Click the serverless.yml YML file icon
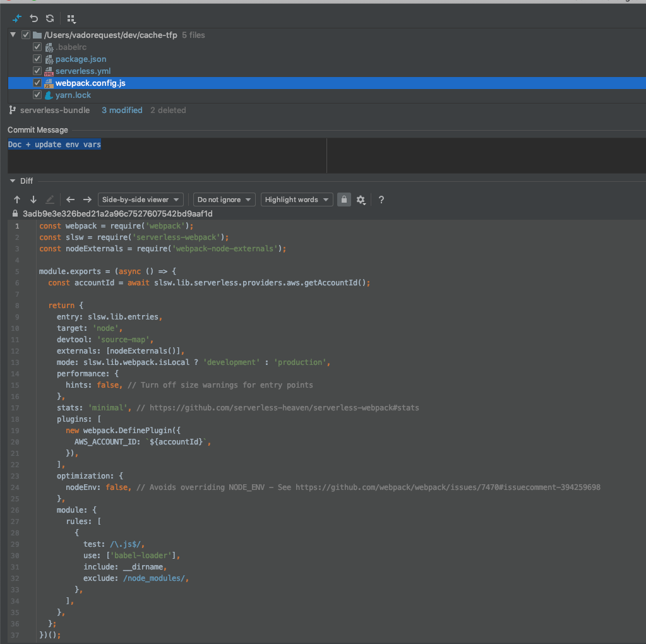The height and width of the screenshot is (644, 646). pos(49,71)
